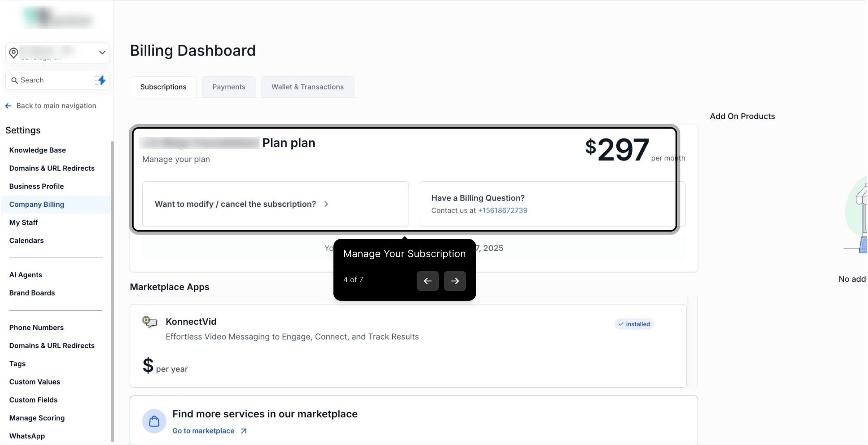This screenshot has height=445, width=868.
Task: Click the lightning bolt quick actions icon
Action: [100, 80]
